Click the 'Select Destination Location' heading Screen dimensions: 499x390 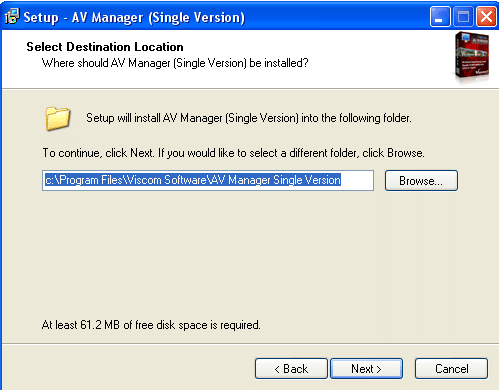(105, 47)
